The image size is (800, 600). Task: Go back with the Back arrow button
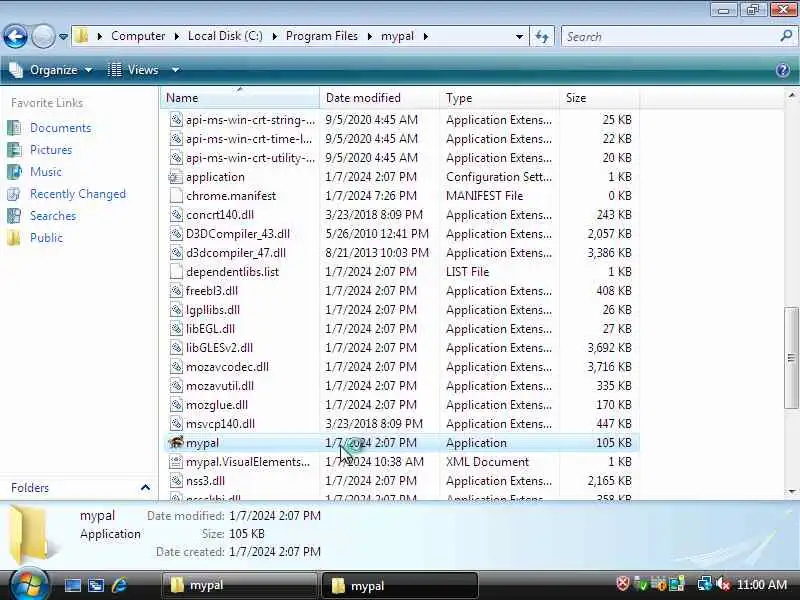15,37
